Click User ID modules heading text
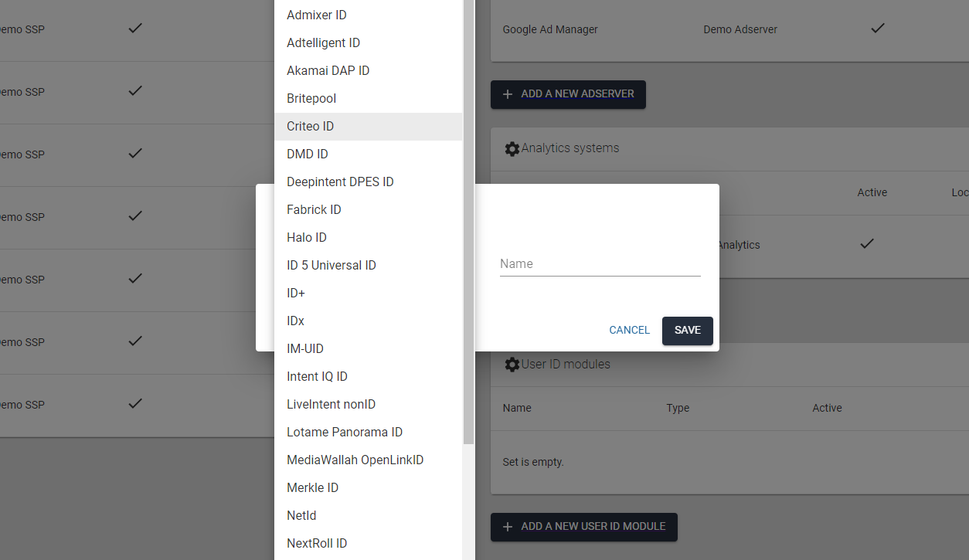The image size is (969, 560). pos(566,365)
